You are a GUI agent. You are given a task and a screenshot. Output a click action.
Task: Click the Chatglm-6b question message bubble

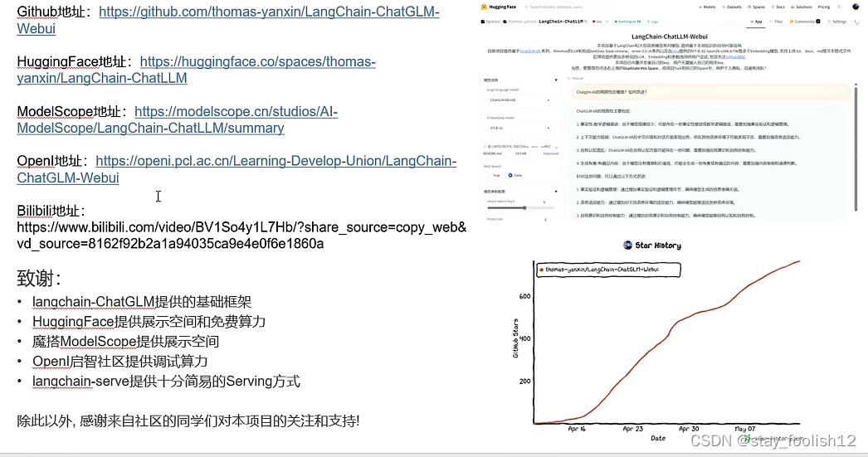[710, 92]
